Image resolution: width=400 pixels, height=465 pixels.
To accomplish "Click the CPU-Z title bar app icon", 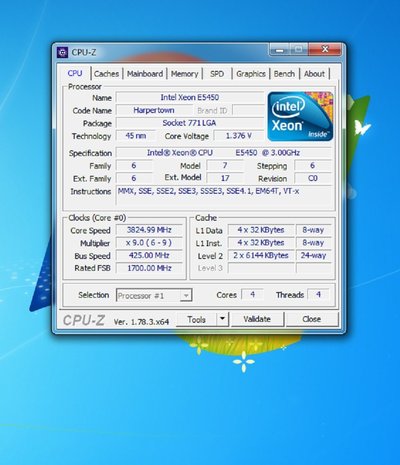I will 62,52.
